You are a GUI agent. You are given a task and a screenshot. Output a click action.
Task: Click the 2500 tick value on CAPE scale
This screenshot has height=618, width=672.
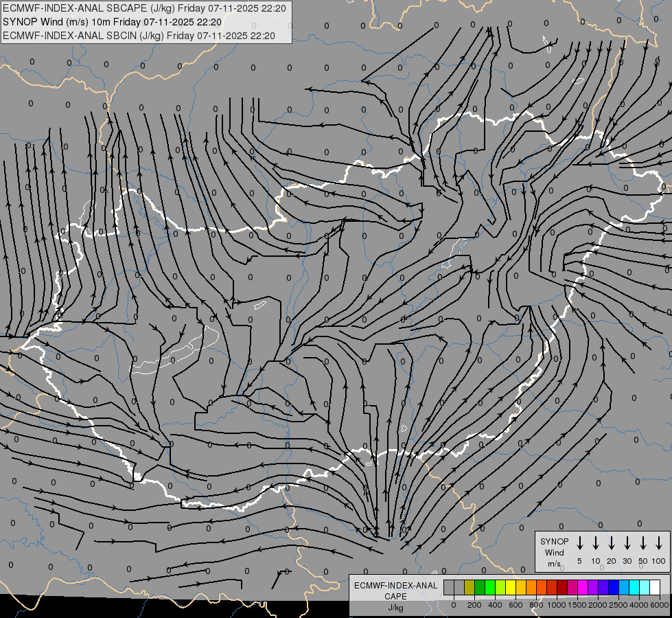618,605
